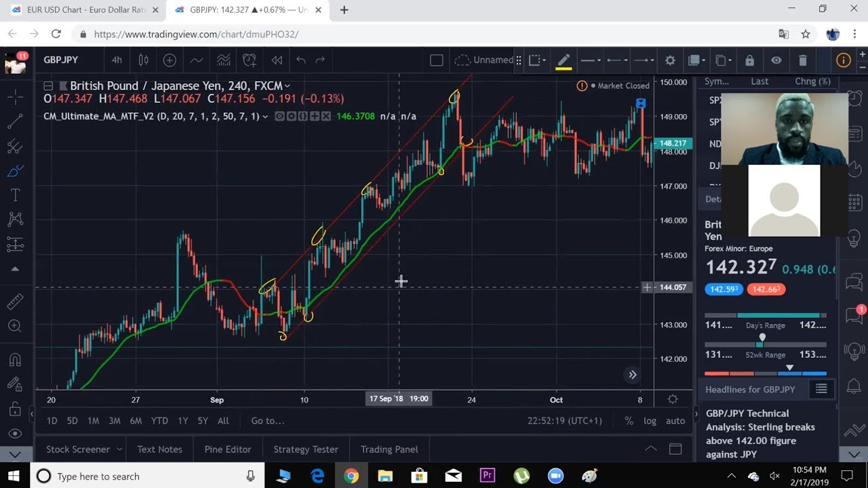Select the brush drawing tool
The width and height of the screenshot is (868, 488).
(15, 170)
